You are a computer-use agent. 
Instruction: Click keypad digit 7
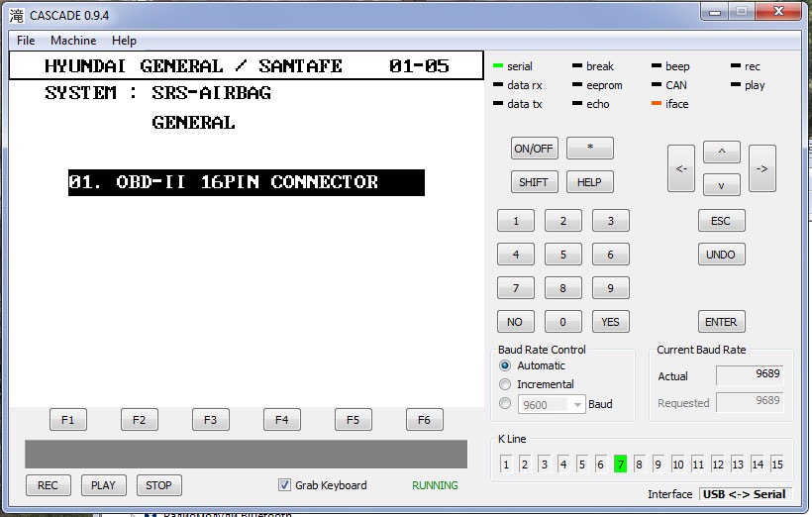(516, 288)
